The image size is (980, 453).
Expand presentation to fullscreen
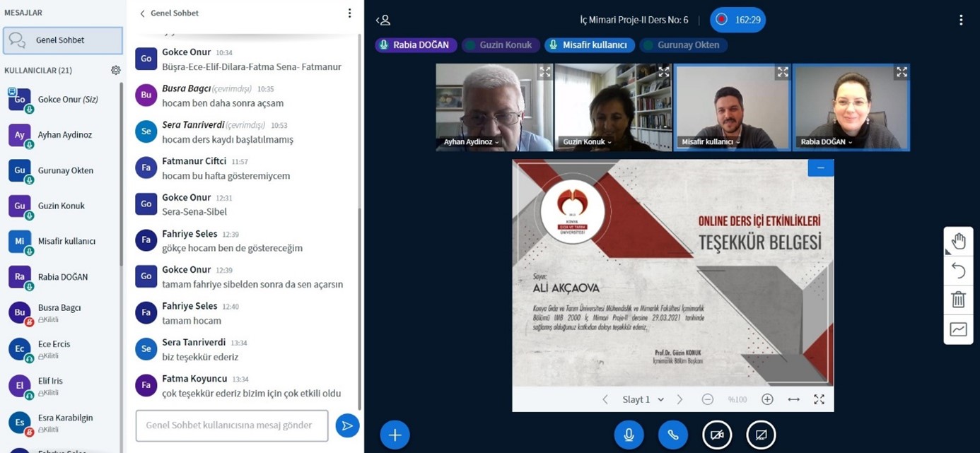(819, 399)
